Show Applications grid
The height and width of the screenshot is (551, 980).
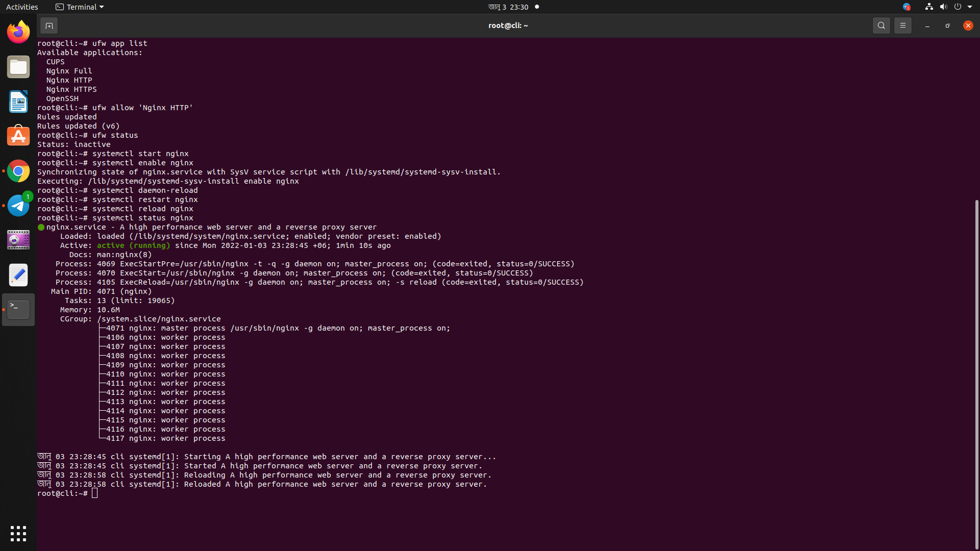tap(18, 534)
